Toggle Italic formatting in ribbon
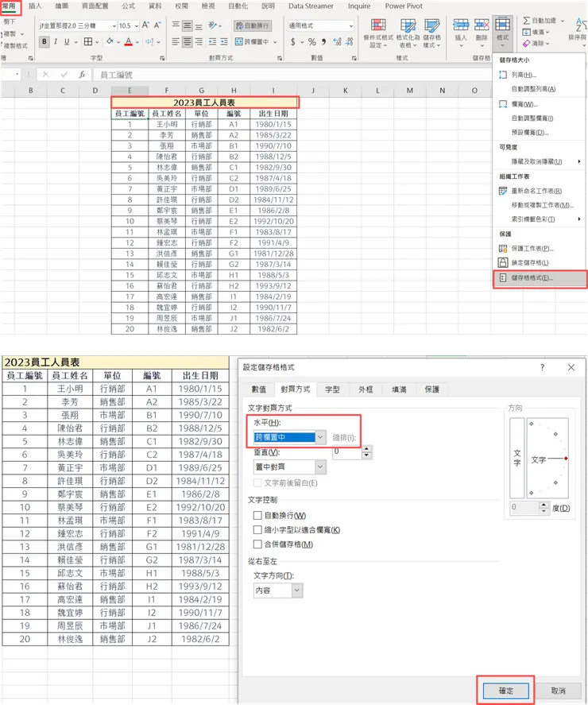The height and width of the screenshot is (705, 588). tap(56, 42)
